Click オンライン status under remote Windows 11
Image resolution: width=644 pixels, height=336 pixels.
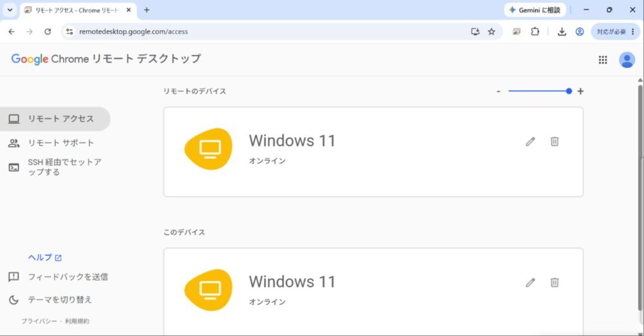267,161
